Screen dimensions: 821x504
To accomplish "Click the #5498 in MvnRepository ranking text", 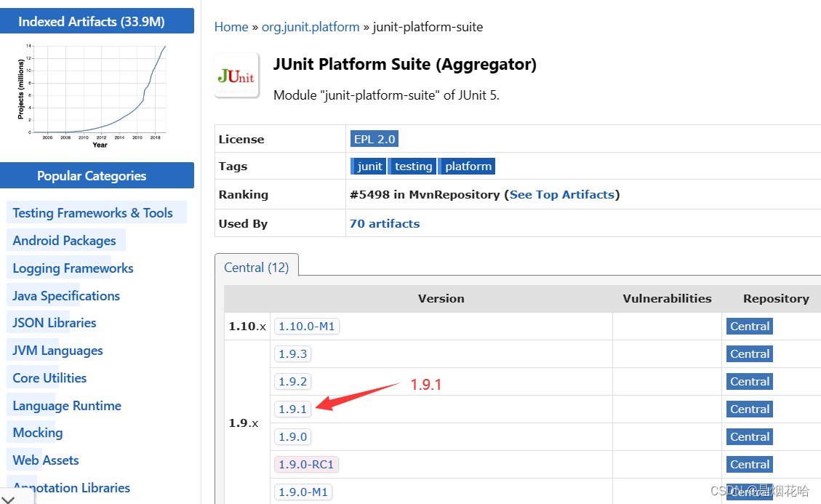I will point(425,194).
